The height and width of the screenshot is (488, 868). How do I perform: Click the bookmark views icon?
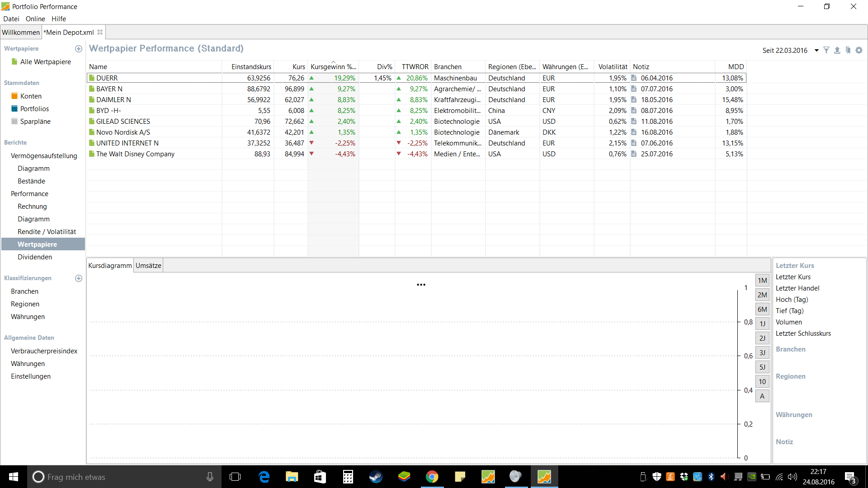point(848,50)
